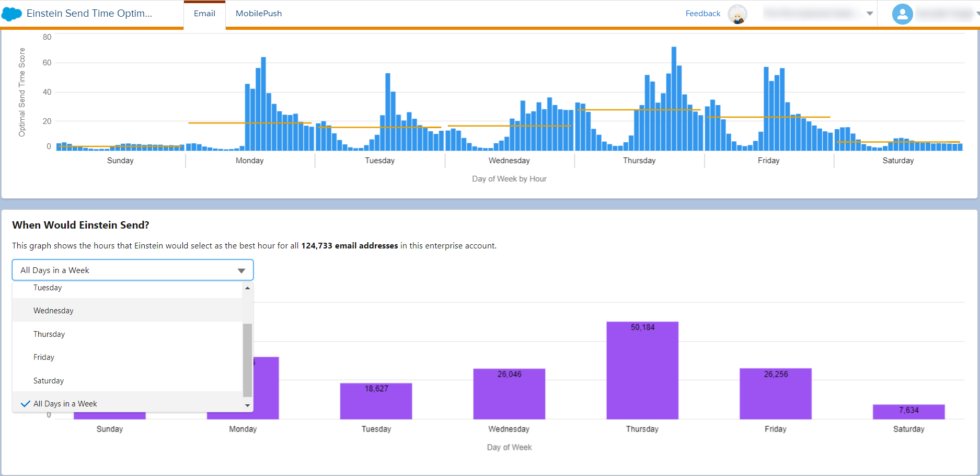
Task: Click the '124,733 email addresses' text
Action: point(350,246)
